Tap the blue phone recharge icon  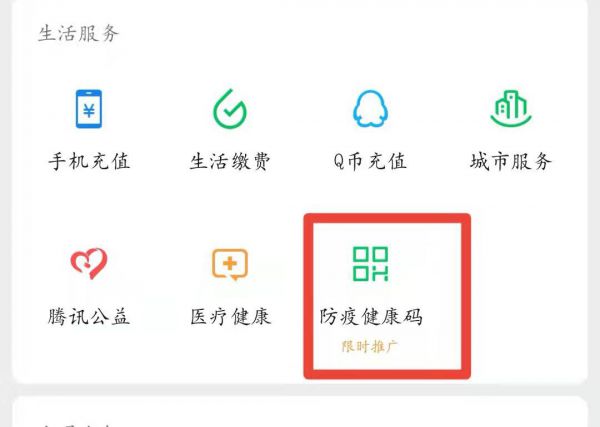tap(89, 109)
